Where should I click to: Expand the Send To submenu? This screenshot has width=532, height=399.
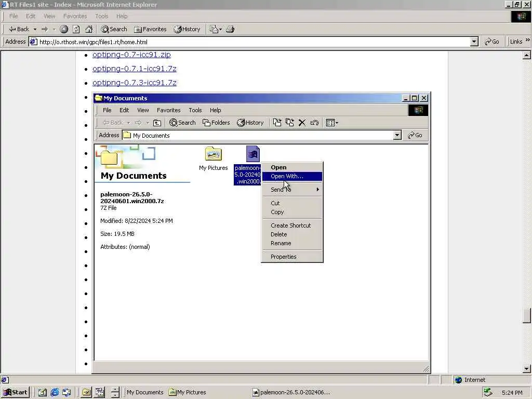coord(292,189)
